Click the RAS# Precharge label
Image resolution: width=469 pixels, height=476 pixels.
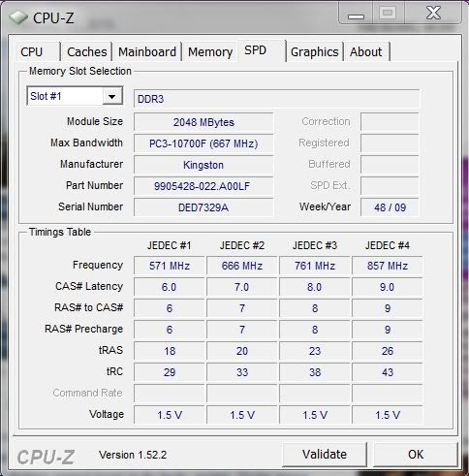coord(84,329)
